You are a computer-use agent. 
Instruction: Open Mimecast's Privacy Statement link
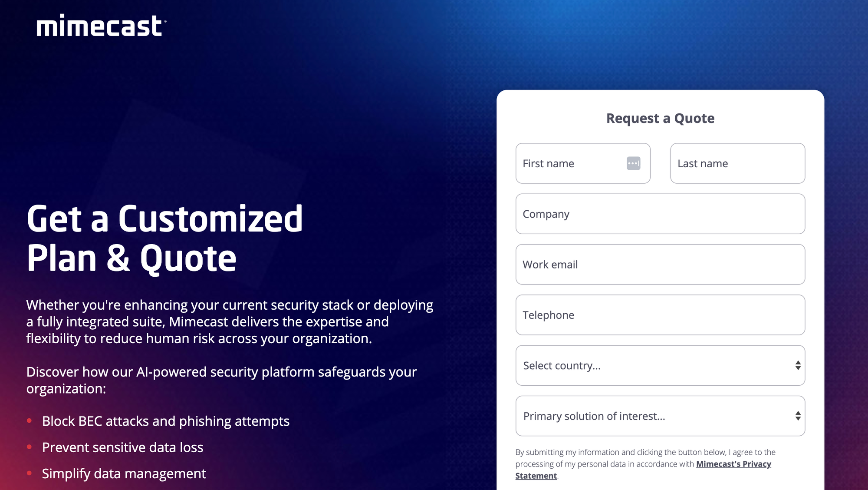point(733,464)
